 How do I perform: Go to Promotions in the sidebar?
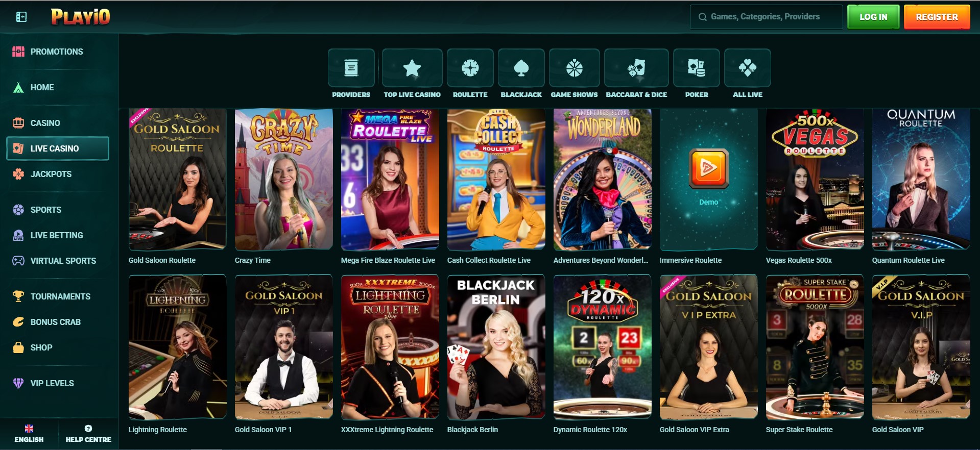coord(56,52)
